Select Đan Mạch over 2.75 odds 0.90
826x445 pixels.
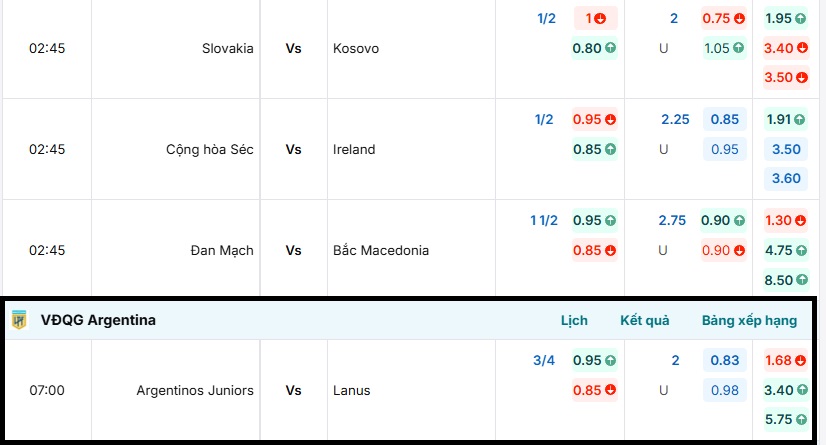[724, 220]
